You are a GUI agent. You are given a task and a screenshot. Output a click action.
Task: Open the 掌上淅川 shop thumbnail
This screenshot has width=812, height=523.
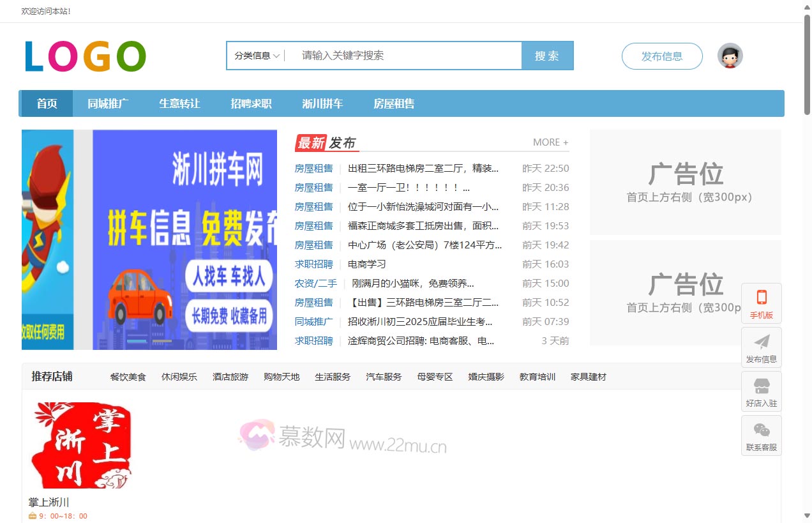[x=81, y=445]
